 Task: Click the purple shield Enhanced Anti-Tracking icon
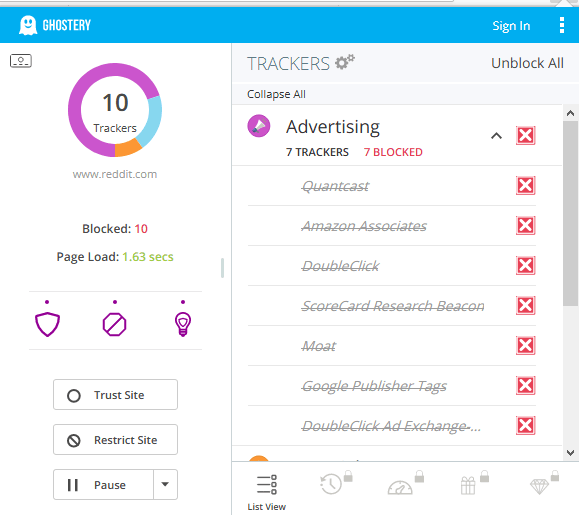coord(47,325)
